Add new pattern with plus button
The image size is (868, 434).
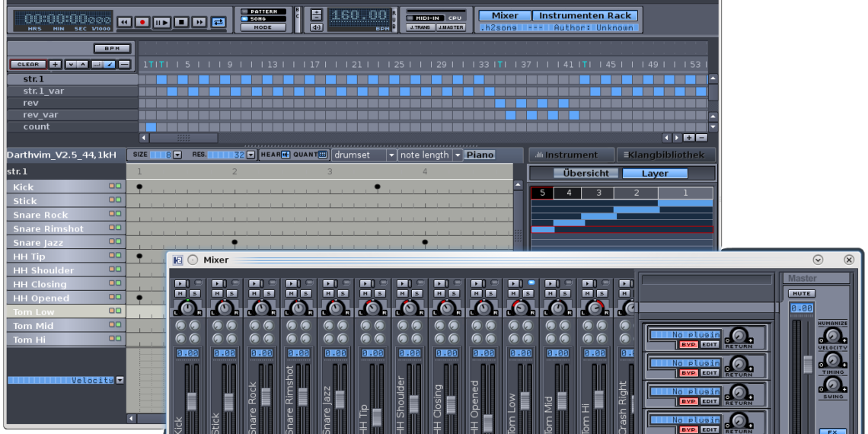56,65
